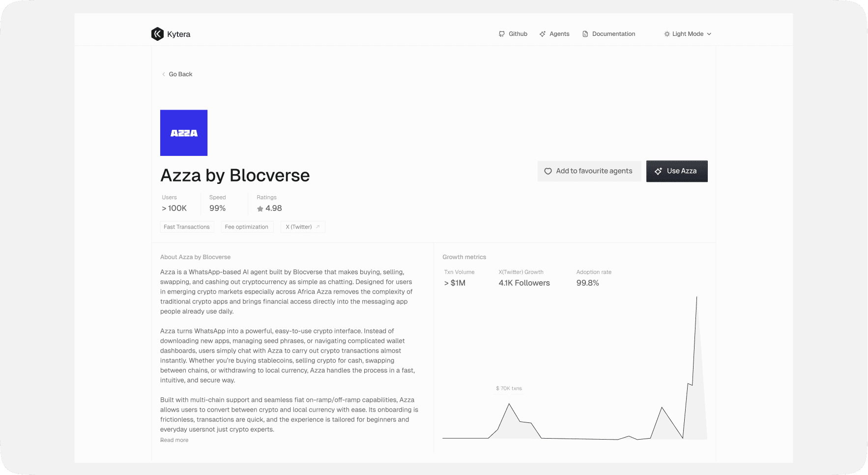
Task: Click the 99.8% adoption rate value
Action: pos(587,283)
